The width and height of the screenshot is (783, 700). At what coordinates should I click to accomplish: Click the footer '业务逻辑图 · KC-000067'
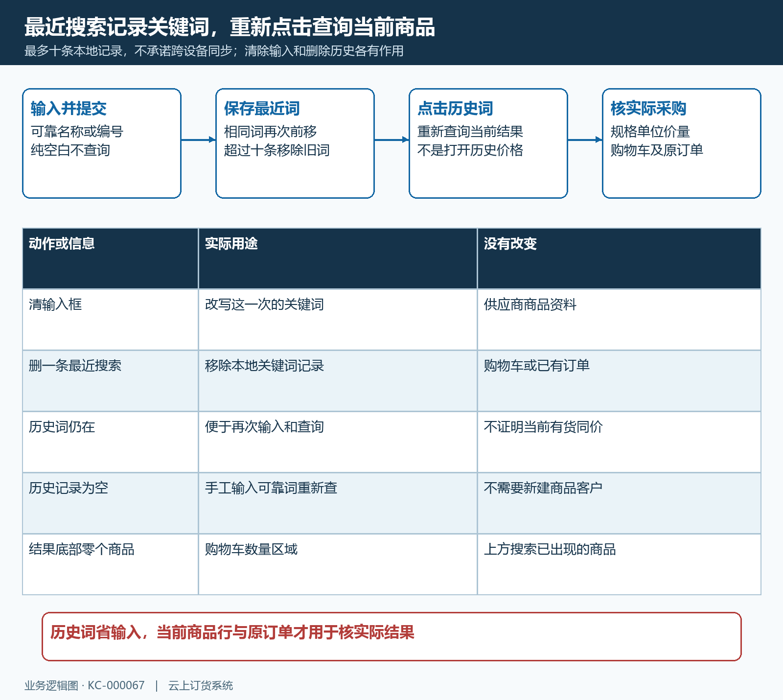[85, 686]
